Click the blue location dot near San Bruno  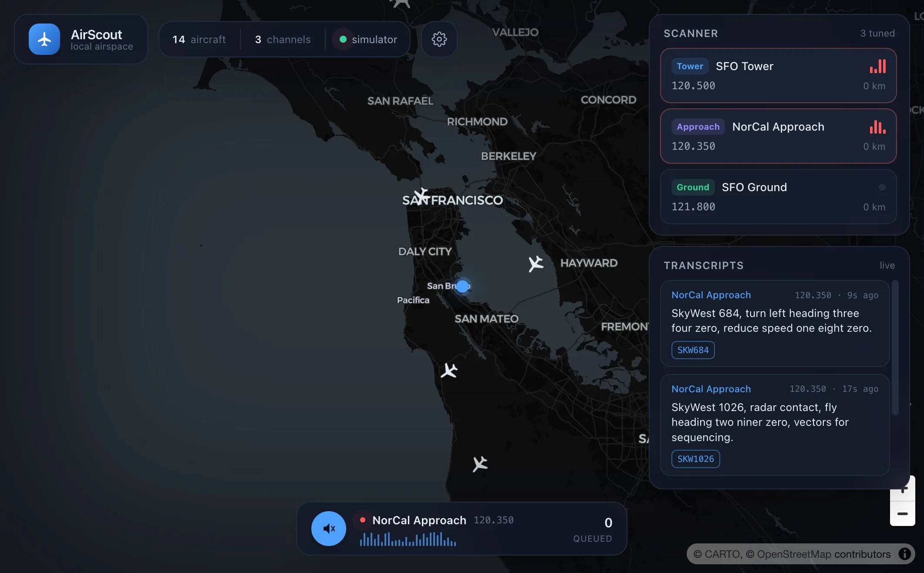[x=462, y=286]
